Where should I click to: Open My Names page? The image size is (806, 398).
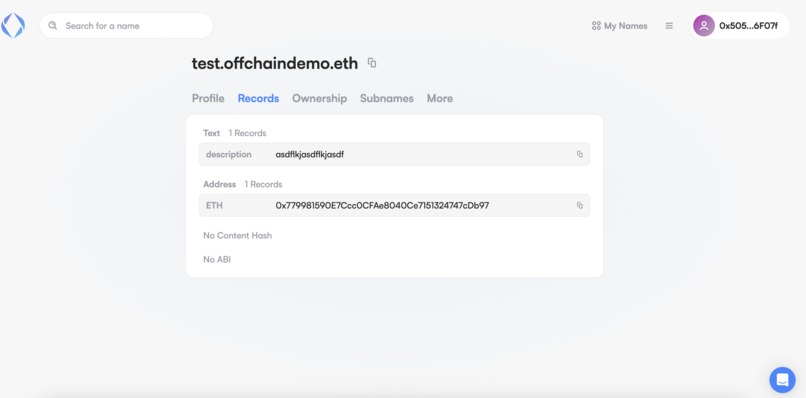coord(619,26)
